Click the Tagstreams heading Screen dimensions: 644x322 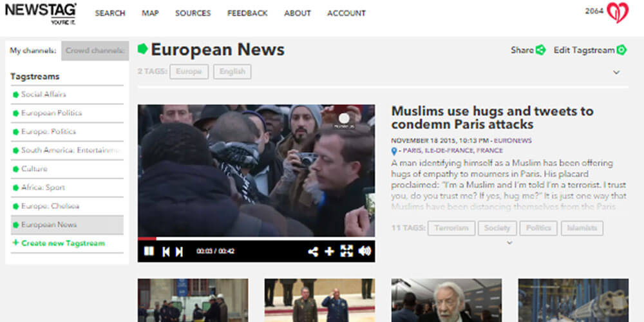point(35,77)
